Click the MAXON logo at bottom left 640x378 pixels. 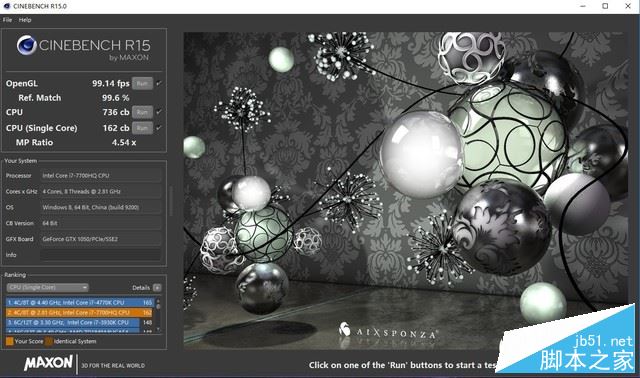49,363
